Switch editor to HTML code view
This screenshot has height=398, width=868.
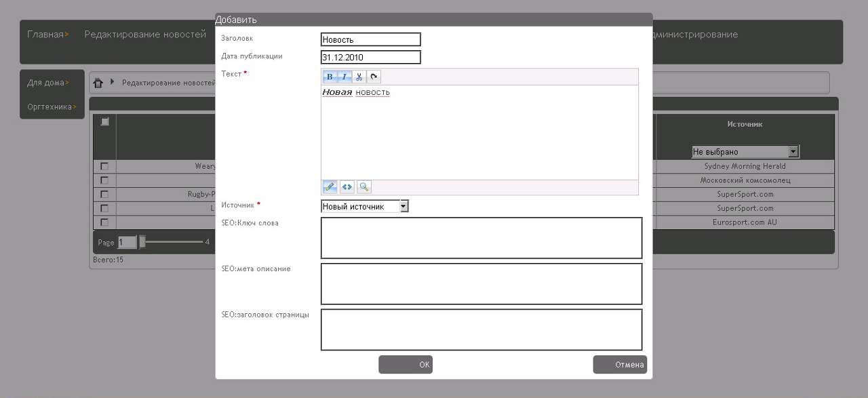[x=347, y=187]
